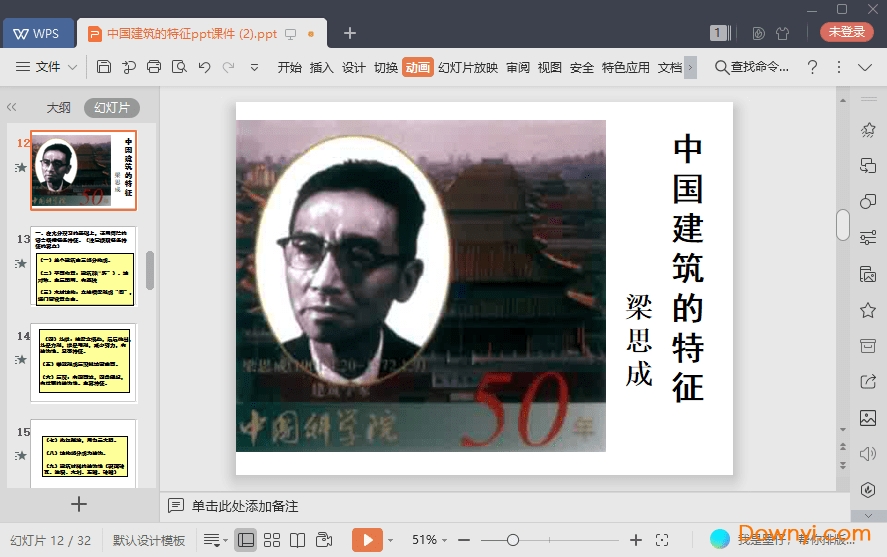
Task: Zoom in with plus button
Action: (636, 540)
